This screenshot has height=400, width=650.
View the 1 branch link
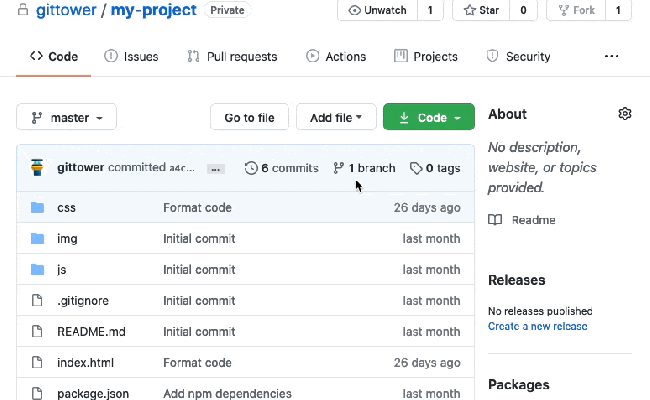364,168
